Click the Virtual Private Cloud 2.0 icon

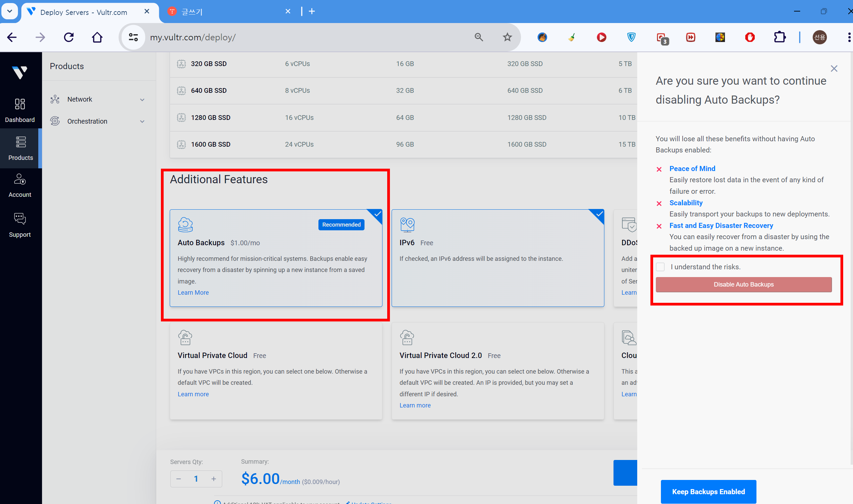[407, 337]
